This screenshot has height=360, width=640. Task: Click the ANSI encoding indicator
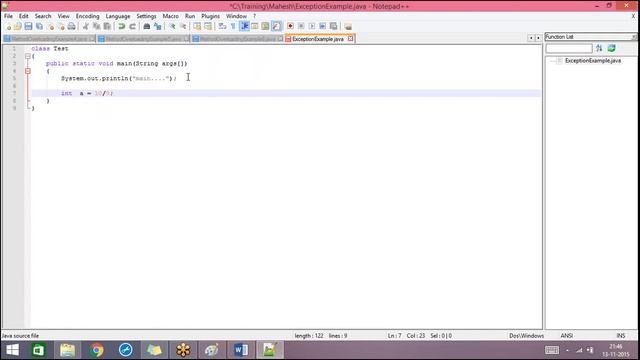[566, 336]
